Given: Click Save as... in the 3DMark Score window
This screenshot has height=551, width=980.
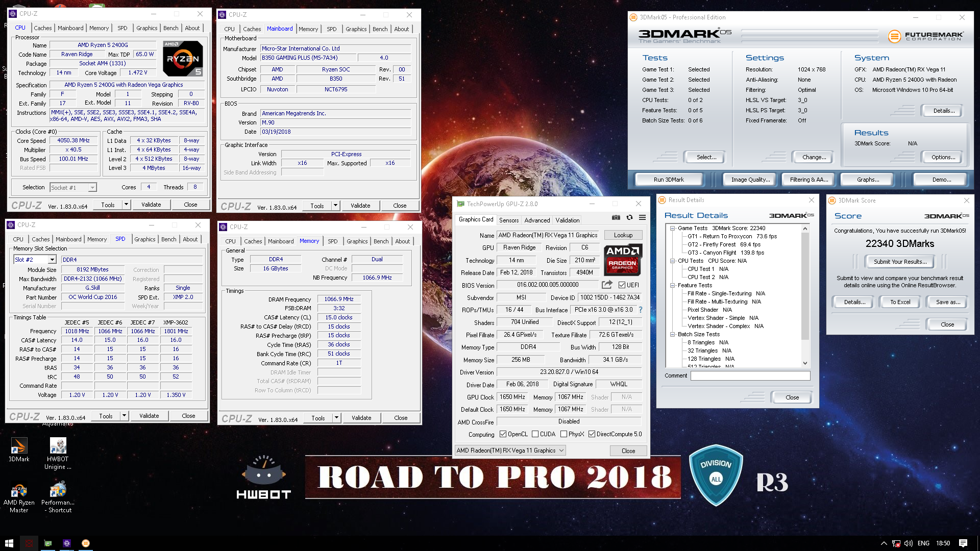Looking at the screenshot, I should click(x=947, y=302).
